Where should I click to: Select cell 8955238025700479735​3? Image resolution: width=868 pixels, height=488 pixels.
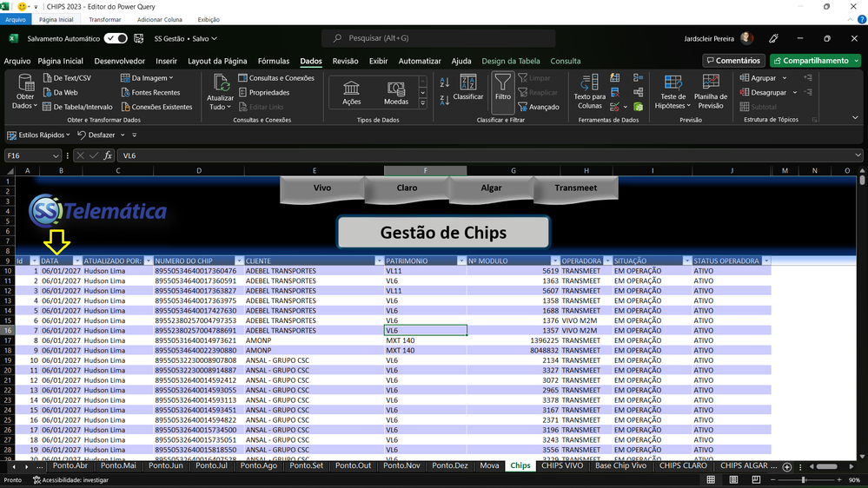[199, 320]
